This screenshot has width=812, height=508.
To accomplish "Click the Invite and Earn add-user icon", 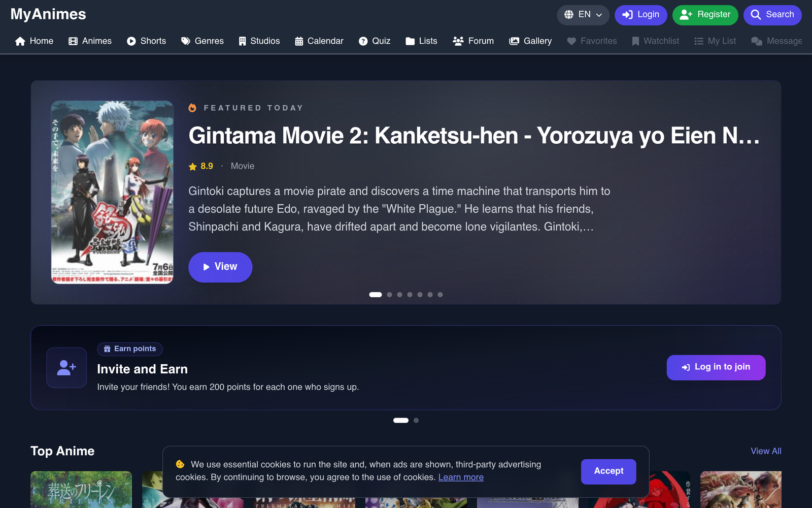I will coord(66,367).
